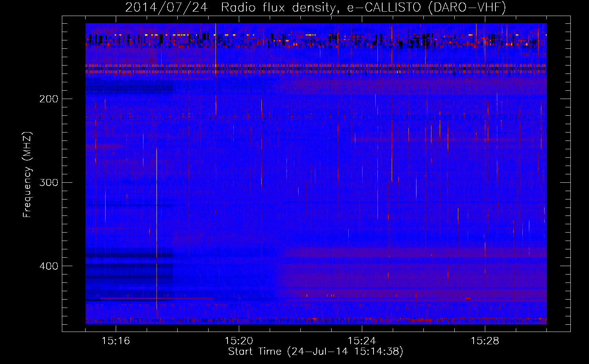Click the plot title 'Radio flux density, e-CALLISTO (DARO-VHF)'
Image resolution: width=589 pixels, height=364 pixels.
[363, 7]
